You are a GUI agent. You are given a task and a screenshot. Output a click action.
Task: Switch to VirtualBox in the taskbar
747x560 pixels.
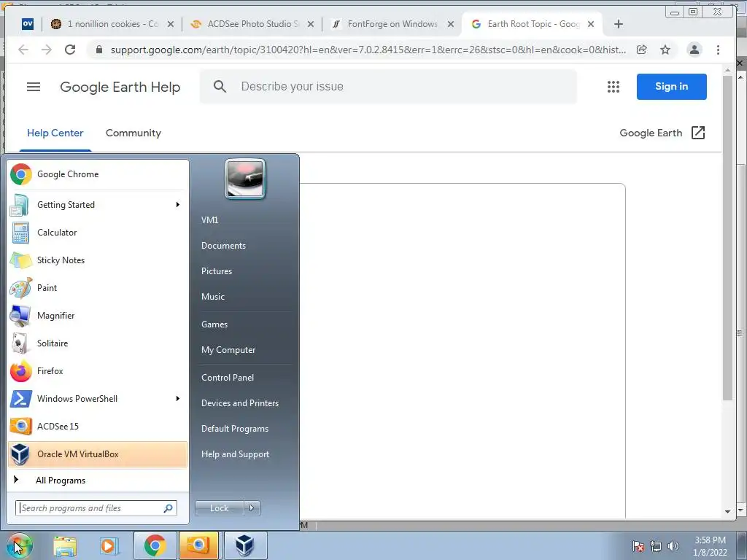pos(245,545)
